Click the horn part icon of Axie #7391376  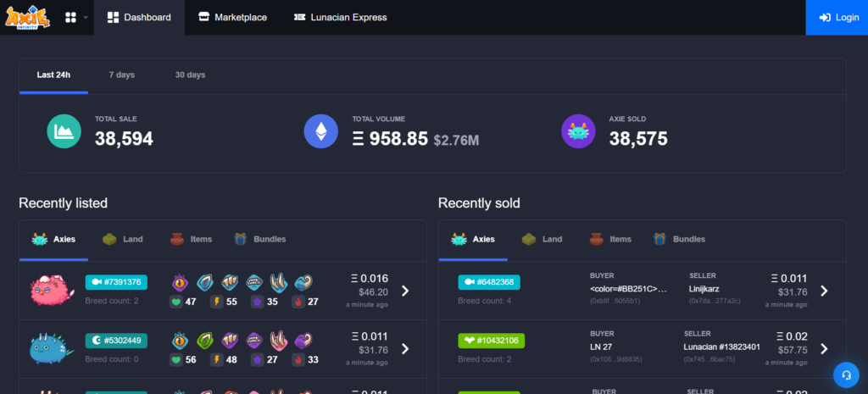point(278,283)
